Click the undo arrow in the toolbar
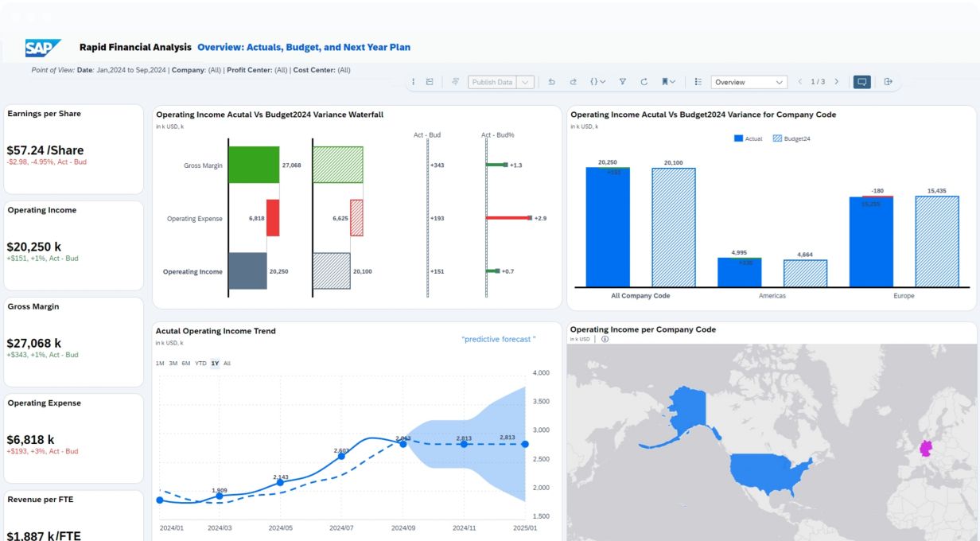The width and height of the screenshot is (980, 541). (552, 82)
